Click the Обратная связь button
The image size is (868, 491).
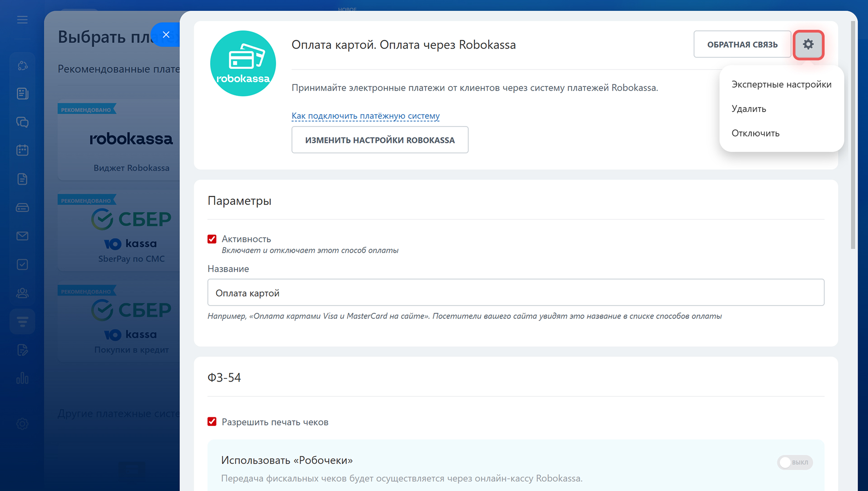coord(742,44)
